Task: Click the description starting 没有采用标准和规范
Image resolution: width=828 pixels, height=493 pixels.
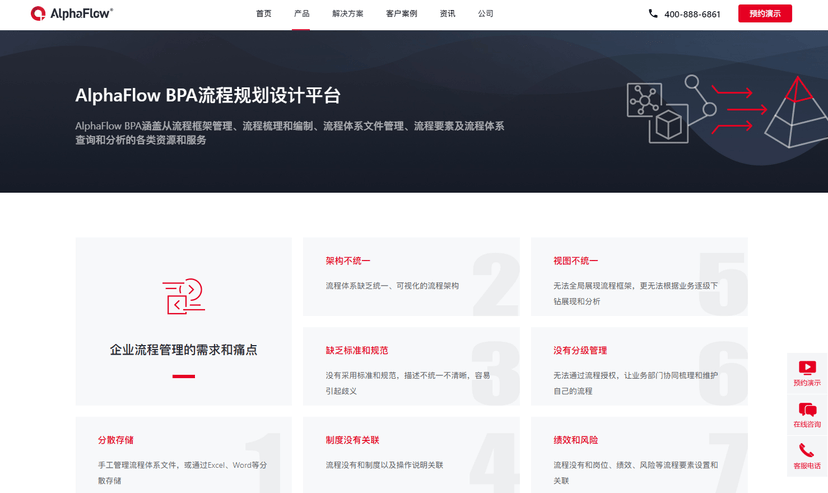Action: pyautogui.click(x=408, y=383)
